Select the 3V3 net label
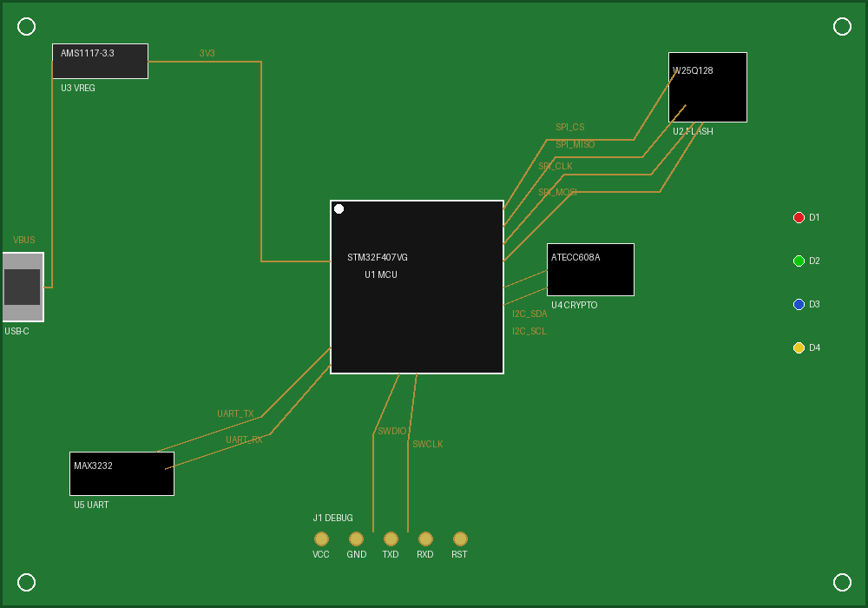Image resolution: width=868 pixels, height=608 pixels. tap(207, 53)
